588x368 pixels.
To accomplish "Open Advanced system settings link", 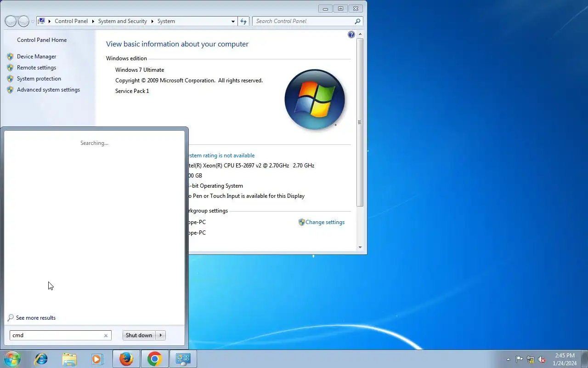I will 48,90.
